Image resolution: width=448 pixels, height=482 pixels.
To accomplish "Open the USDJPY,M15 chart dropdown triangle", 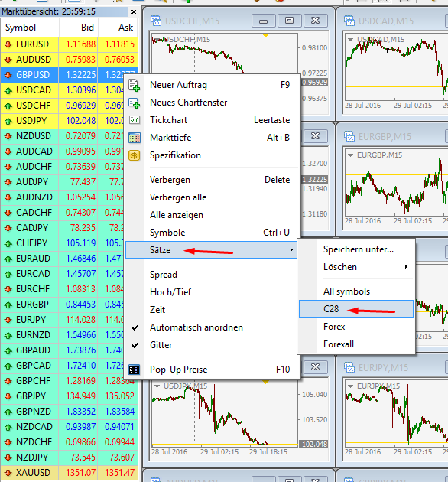I will 157,386.
